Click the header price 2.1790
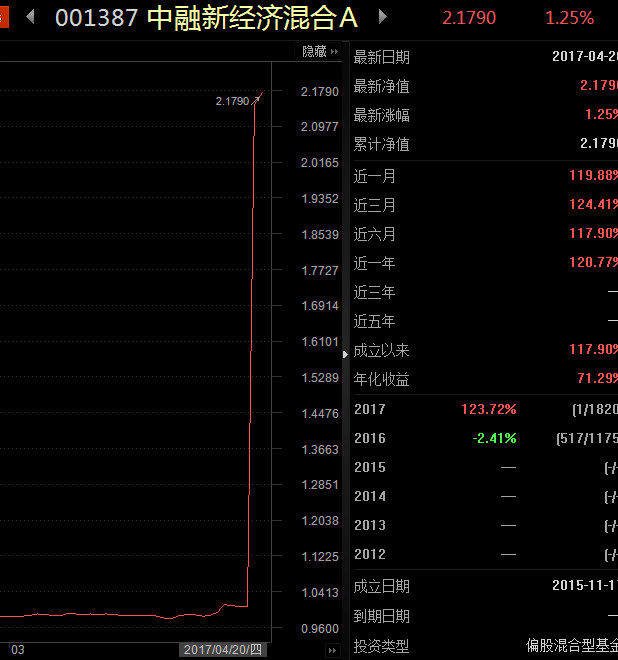618x660 pixels. 469,18
